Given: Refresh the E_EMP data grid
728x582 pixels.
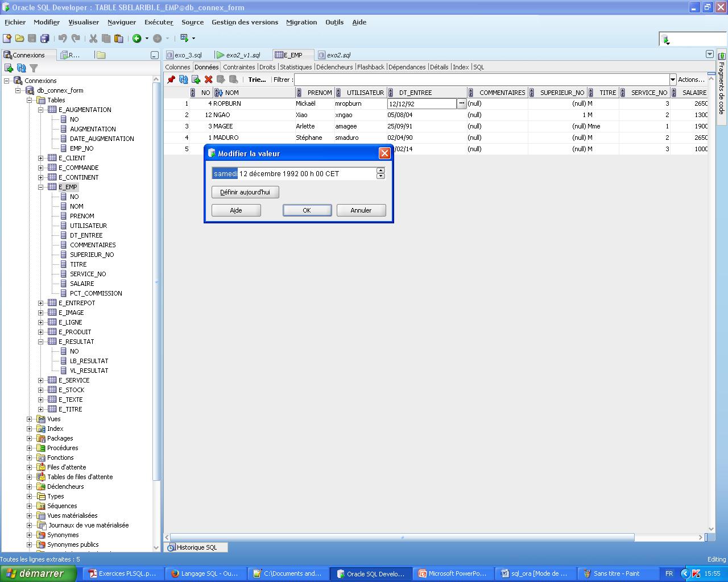Looking at the screenshot, I should pyautogui.click(x=183, y=80).
